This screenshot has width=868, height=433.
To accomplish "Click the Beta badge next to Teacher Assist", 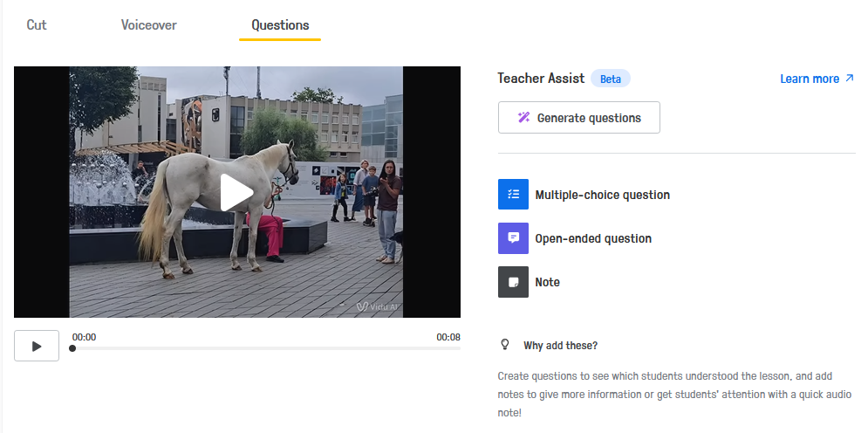I will click(611, 79).
